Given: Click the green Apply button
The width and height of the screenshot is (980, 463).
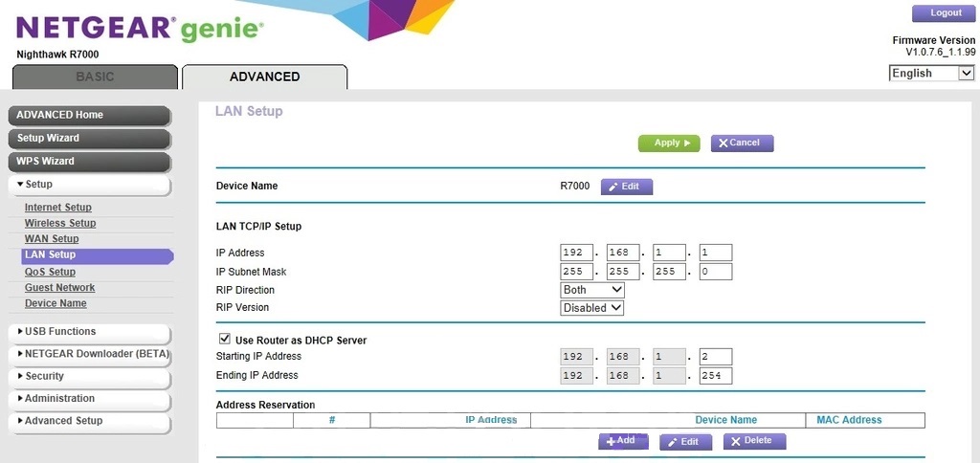Looking at the screenshot, I should click(x=669, y=143).
